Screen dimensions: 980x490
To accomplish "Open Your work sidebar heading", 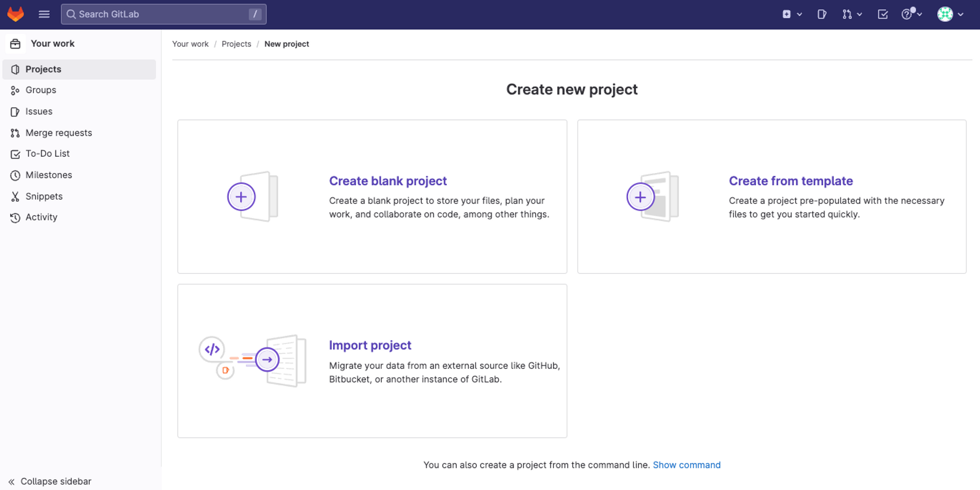I will tap(52, 44).
